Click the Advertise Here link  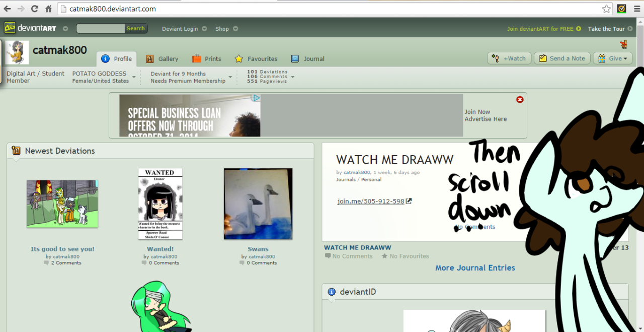tap(486, 119)
